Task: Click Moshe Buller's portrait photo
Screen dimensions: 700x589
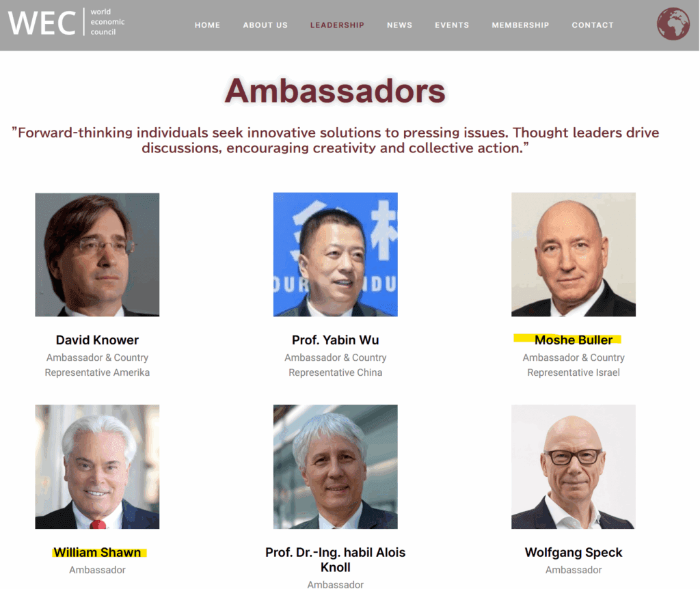Action: coord(573,254)
